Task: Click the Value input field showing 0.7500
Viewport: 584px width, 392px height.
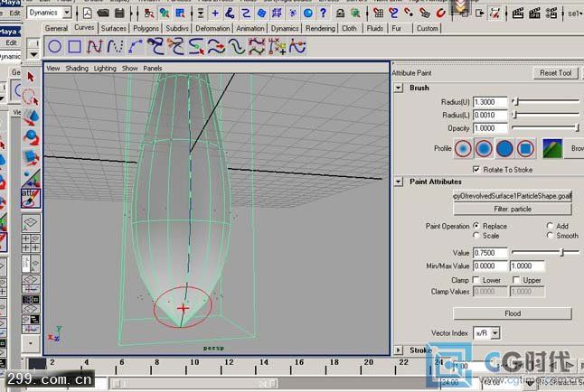Action: pos(490,253)
